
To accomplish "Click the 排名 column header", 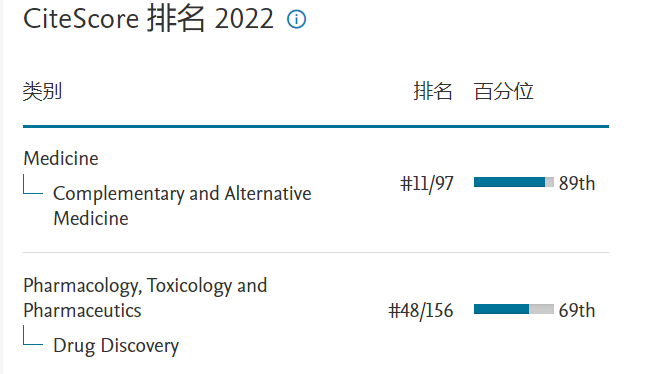I will point(433,91).
